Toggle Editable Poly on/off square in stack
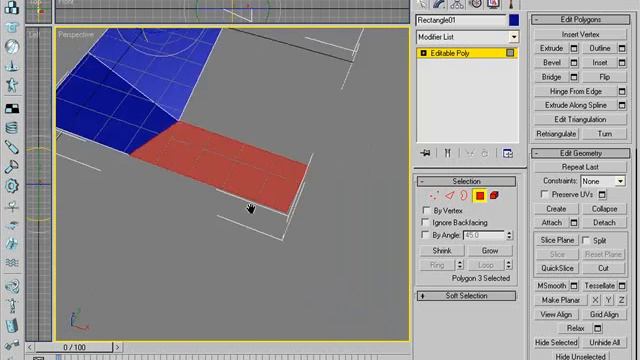 click(x=510, y=53)
